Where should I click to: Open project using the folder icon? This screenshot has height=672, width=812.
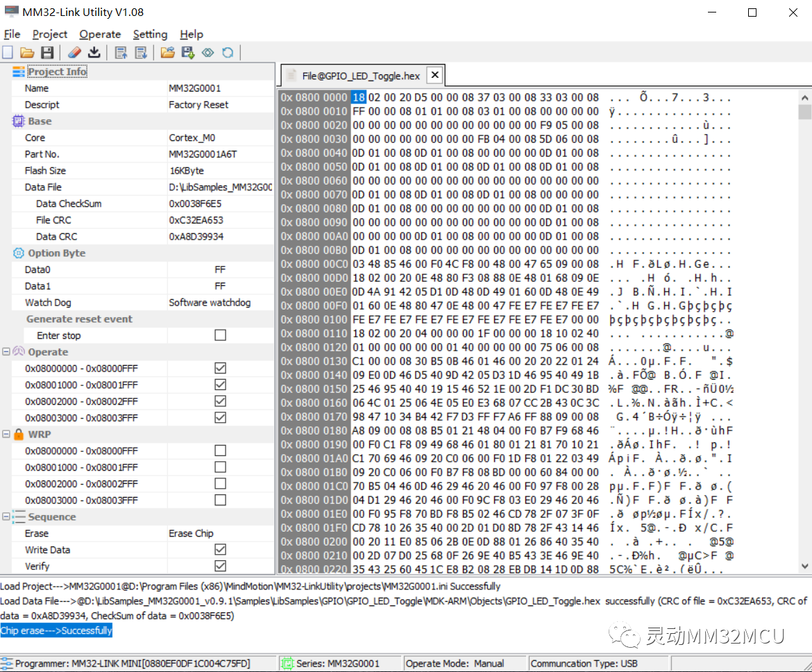[x=27, y=52]
